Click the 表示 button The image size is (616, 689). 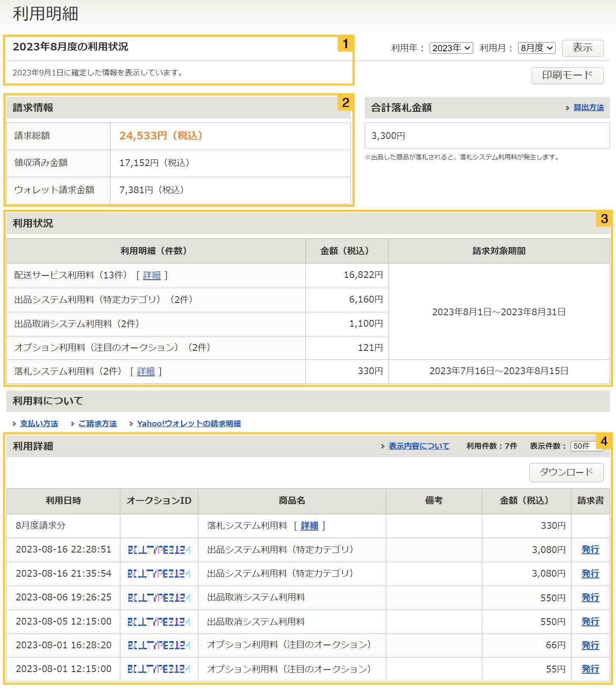tap(582, 48)
